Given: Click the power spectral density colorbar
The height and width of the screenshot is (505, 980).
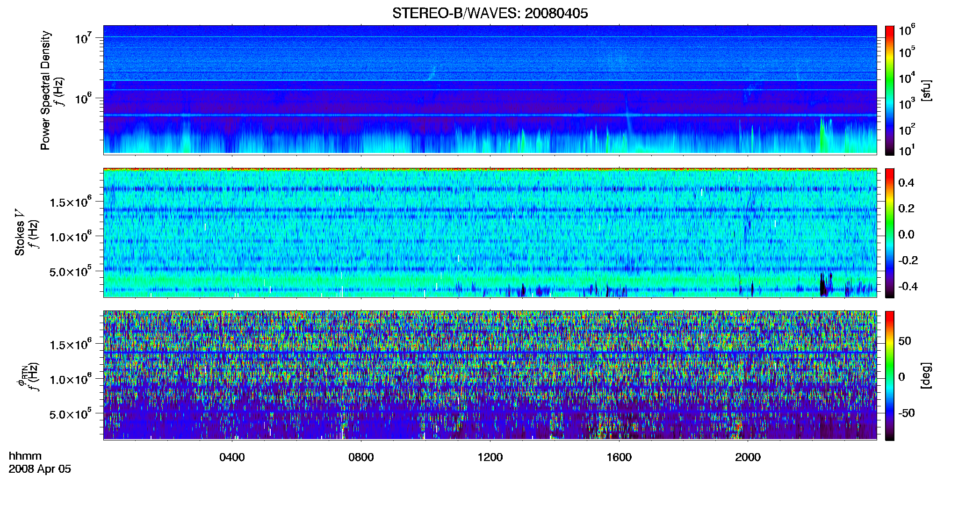Looking at the screenshot, I should click(890, 90).
